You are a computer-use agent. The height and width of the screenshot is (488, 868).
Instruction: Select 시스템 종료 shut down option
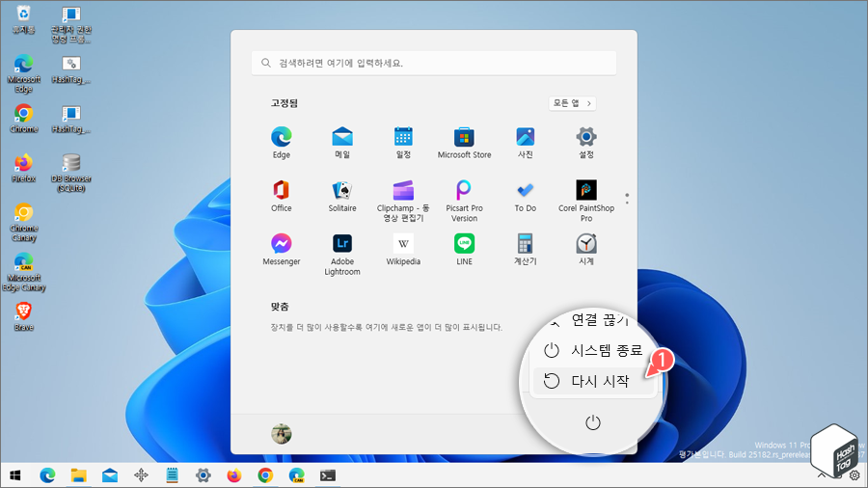point(593,350)
